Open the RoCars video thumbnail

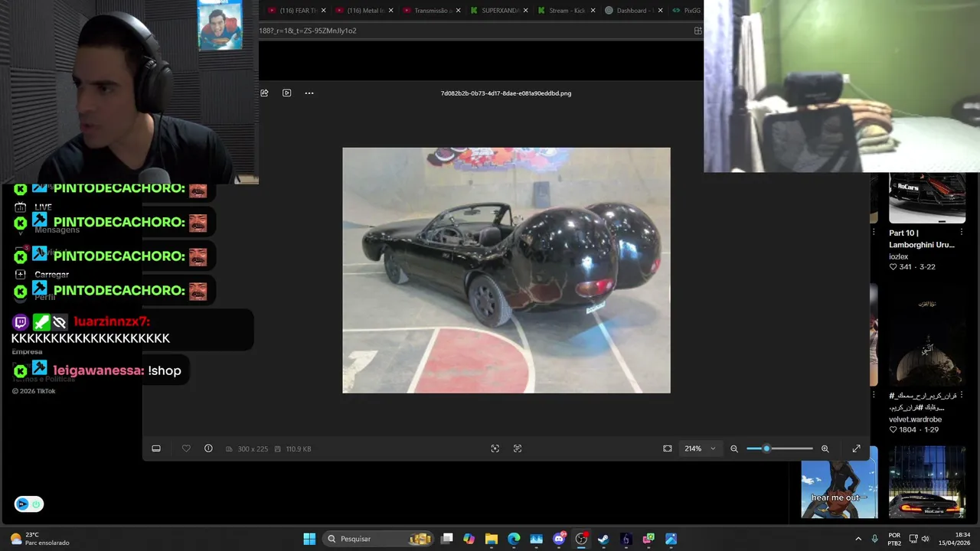click(926, 198)
